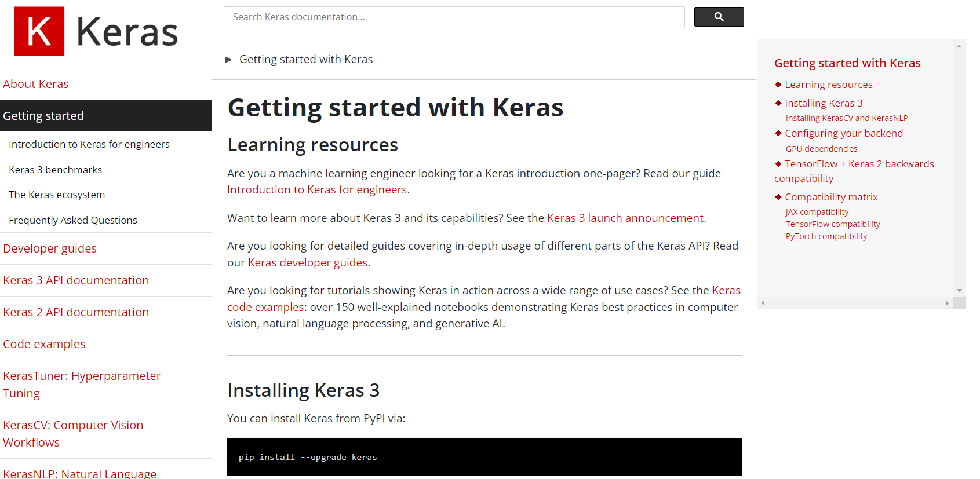Jump to TensorFlow compatibility subsection
980x479 pixels.
[x=833, y=224]
